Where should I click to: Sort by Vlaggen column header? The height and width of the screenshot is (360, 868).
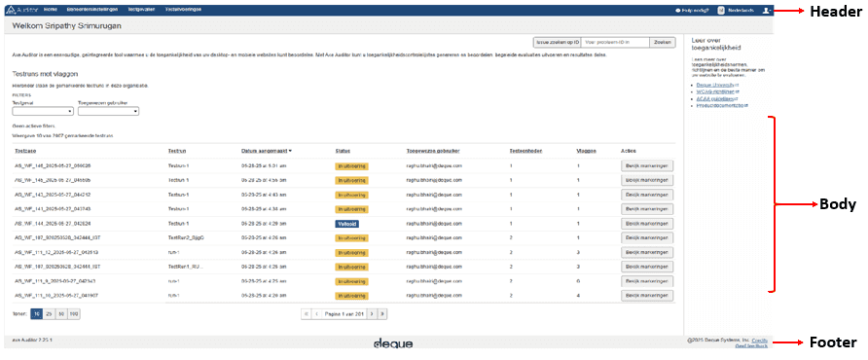[x=586, y=151]
